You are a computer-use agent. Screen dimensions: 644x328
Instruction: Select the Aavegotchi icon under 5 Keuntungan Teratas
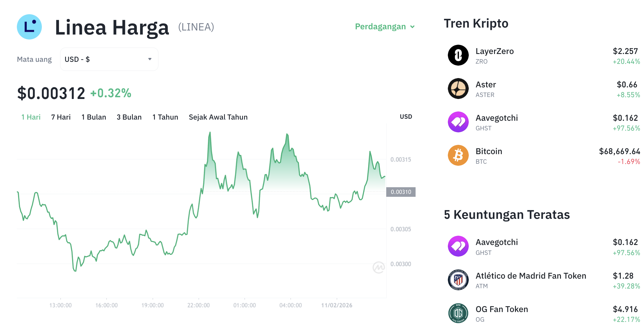[x=458, y=246]
